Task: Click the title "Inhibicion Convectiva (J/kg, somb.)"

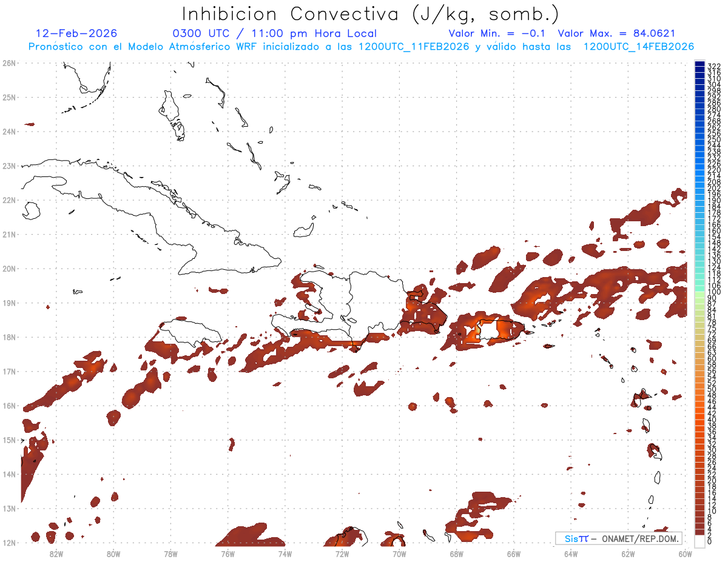Action: click(371, 14)
